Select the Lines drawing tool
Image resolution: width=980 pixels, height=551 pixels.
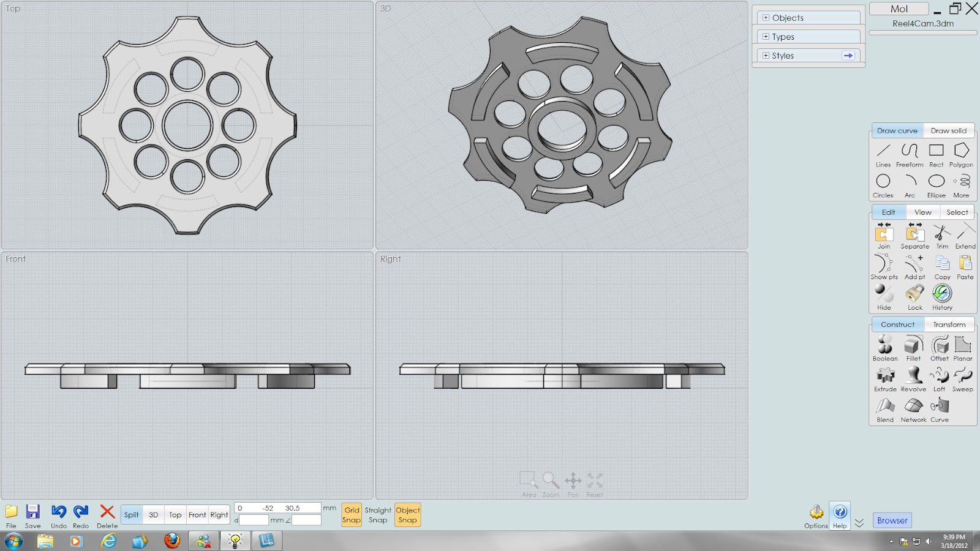pyautogui.click(x=883, y=155)
